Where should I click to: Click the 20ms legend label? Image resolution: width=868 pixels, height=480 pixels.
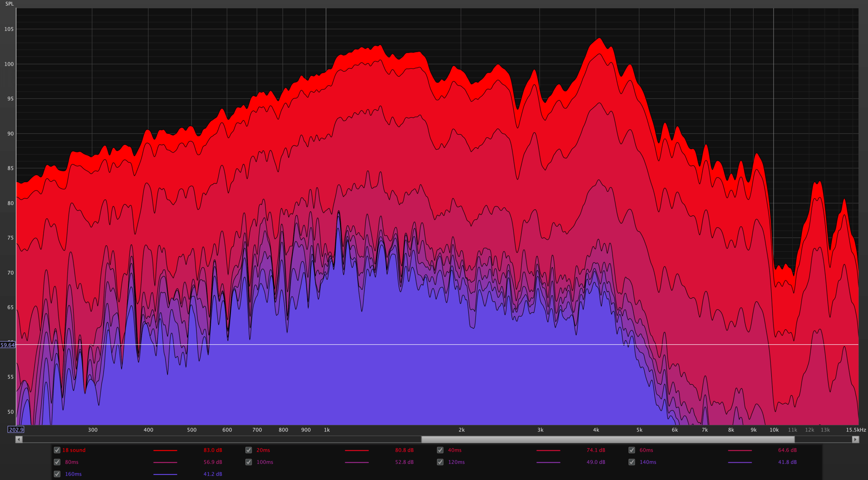point(263,450)
